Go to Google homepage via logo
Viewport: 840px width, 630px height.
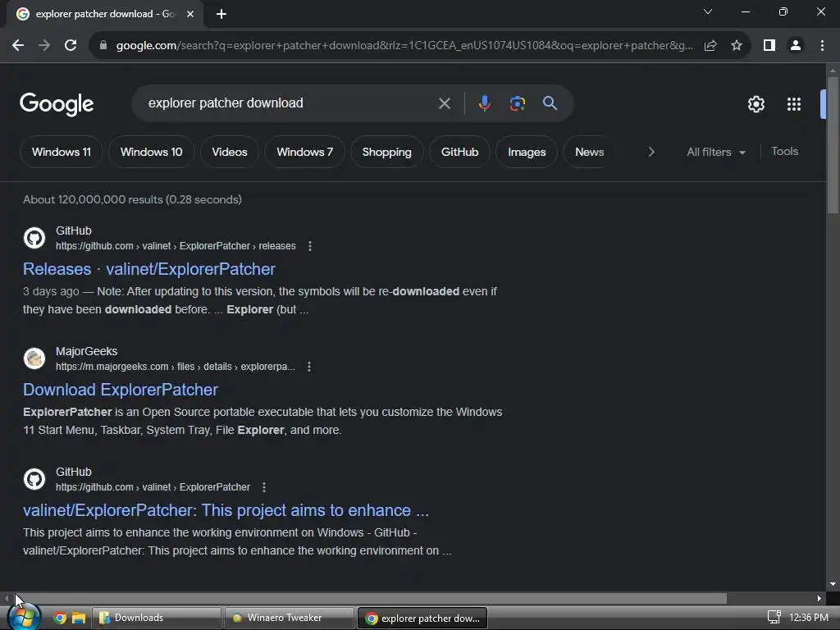[57, 104]
